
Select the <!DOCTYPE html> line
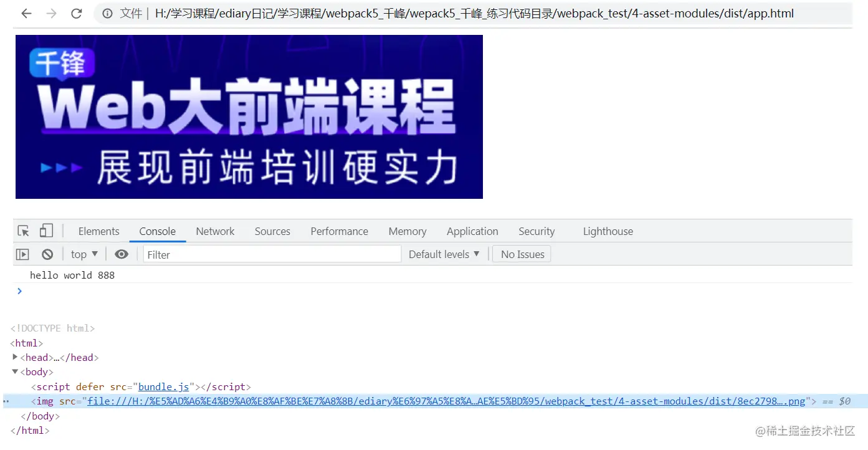click(x=52, y=328)
